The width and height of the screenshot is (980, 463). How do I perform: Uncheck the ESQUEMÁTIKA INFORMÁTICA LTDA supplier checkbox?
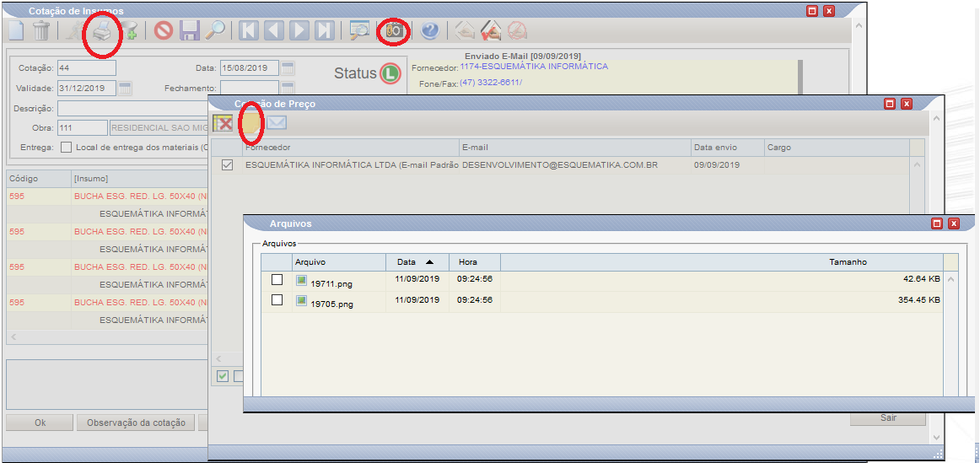228,165
